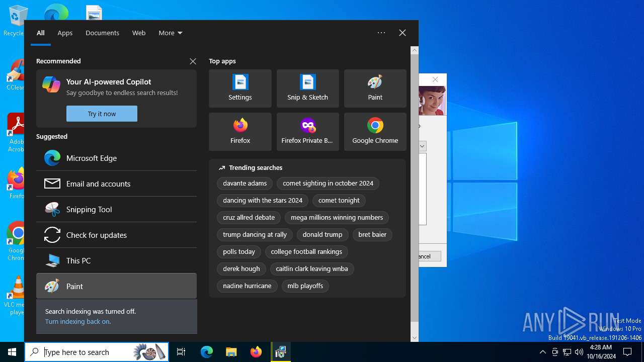
Task: Open the Windows Start button
Action: (x=12, y=352)
